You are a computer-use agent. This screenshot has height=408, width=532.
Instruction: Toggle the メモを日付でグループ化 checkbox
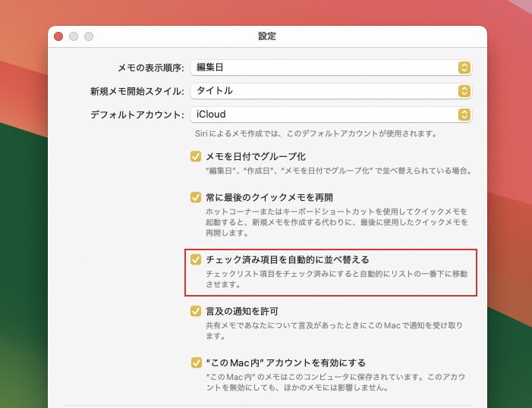coord(196,156)
